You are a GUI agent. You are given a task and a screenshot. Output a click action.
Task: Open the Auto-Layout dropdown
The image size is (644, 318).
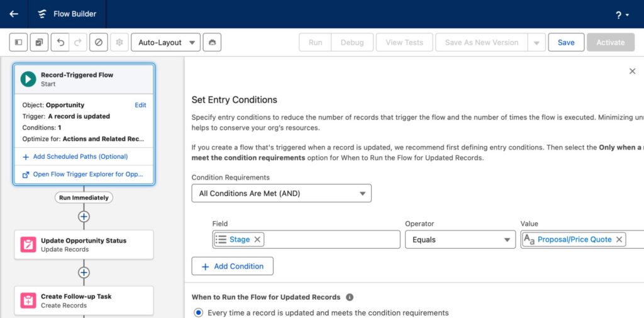tap(165, 42)
